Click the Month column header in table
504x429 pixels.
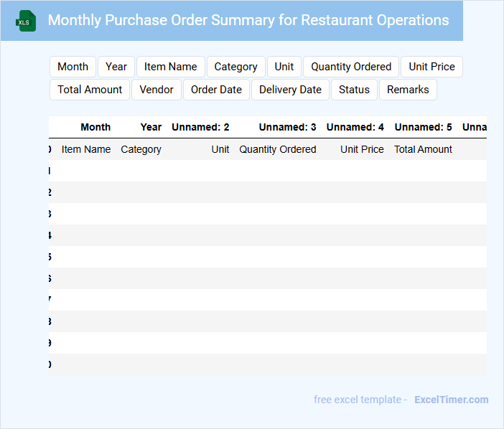(95, 127)
